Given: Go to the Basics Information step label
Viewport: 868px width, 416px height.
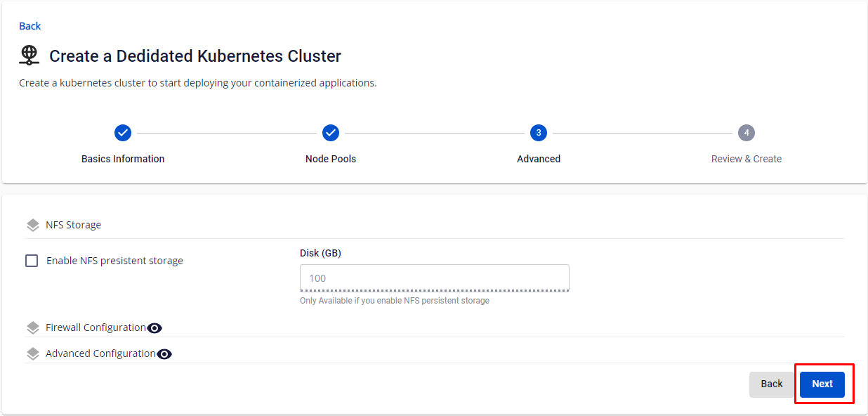Looking at the screenshot, I should coord(123,159).
